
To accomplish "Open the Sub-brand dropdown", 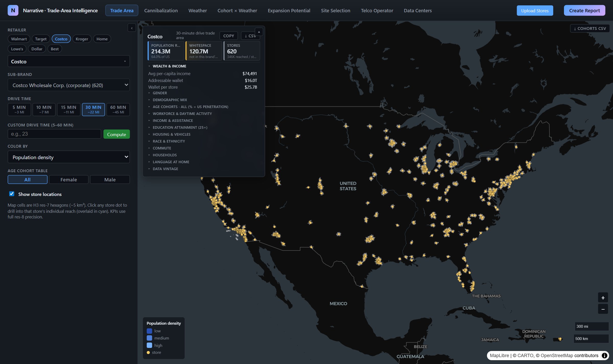I will (x=69, y=85).
